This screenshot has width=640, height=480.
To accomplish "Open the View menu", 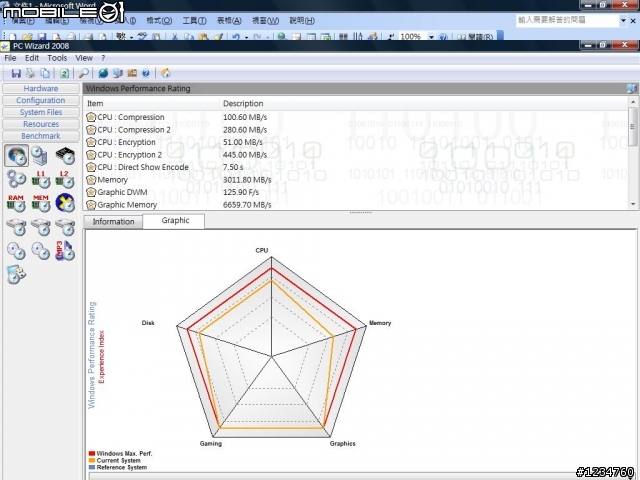I will [84, 58].
